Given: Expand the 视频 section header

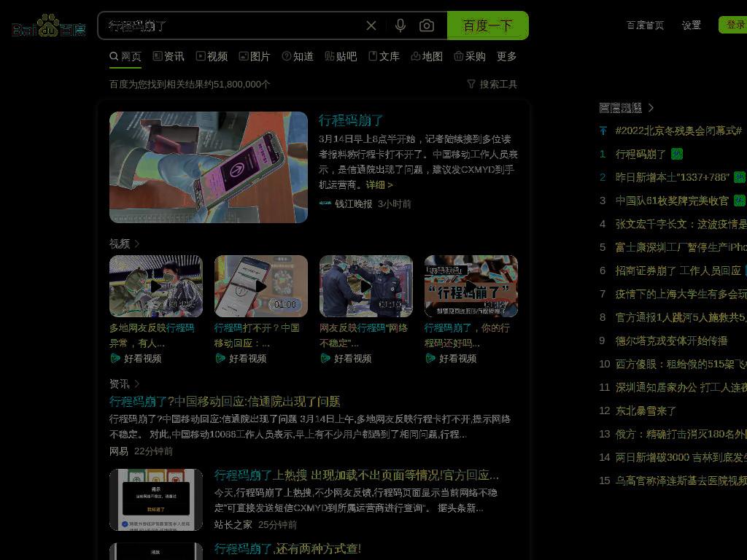Looking at the screenshot, I should click(124, 244).
